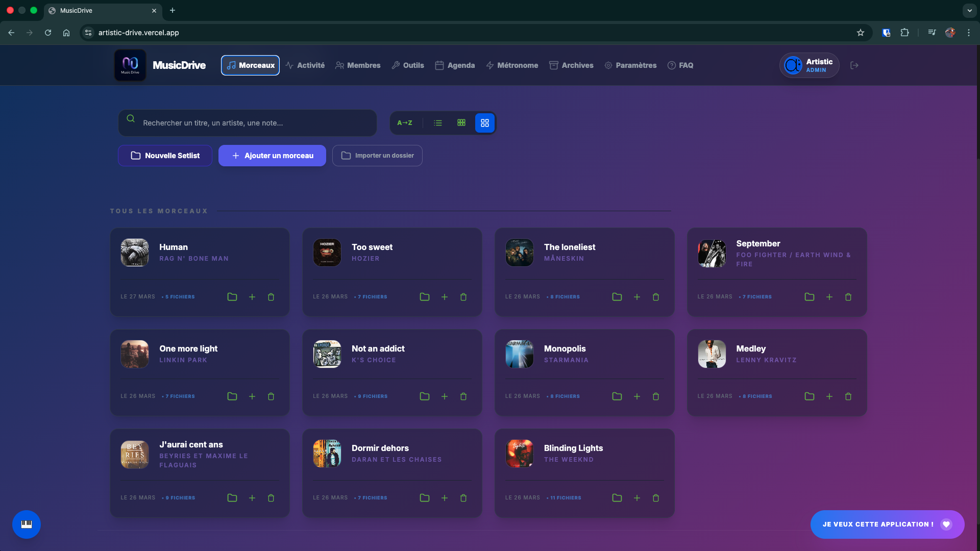Delete Blinding Lights via trash icon

click(656, 498)
